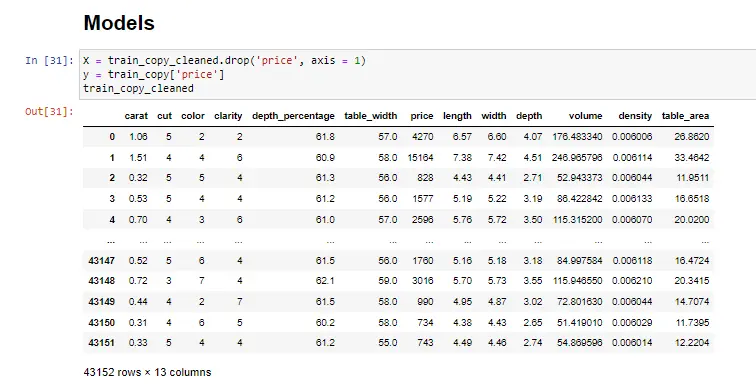Click the 'depth' column header
Image resolution: width=756 pixels, height=385 pixels.
[529, 116]
